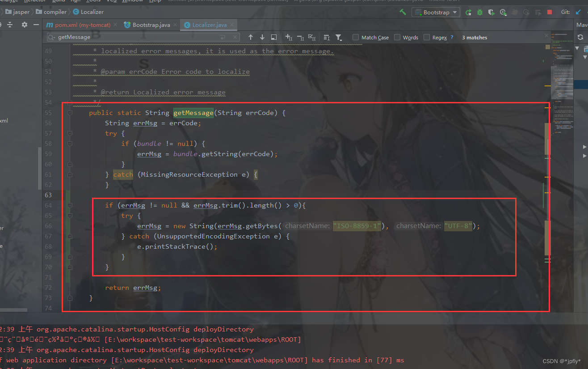Screen dimensions: 588x369
Task: Open the jasper breadcrumb folder
Action: click(x=17, y=12)
